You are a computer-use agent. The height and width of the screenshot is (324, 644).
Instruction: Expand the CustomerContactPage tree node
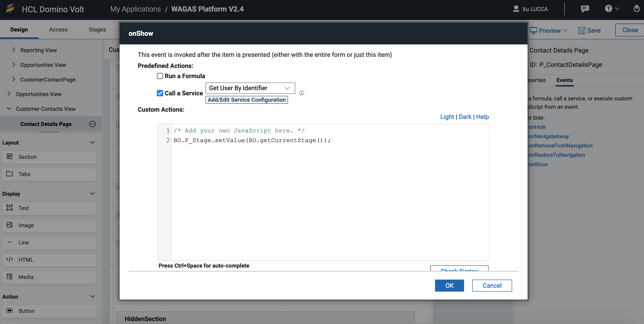(x=14, y=79)
